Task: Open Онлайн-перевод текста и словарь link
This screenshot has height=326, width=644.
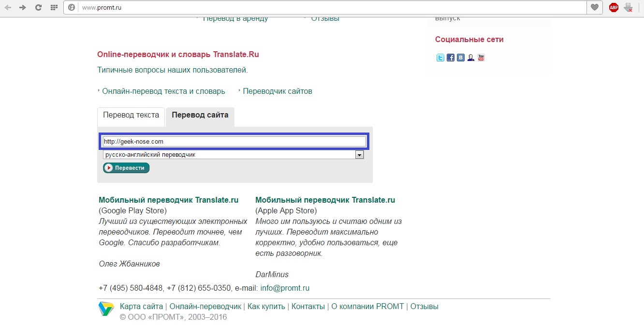Action: pos(163,91)
